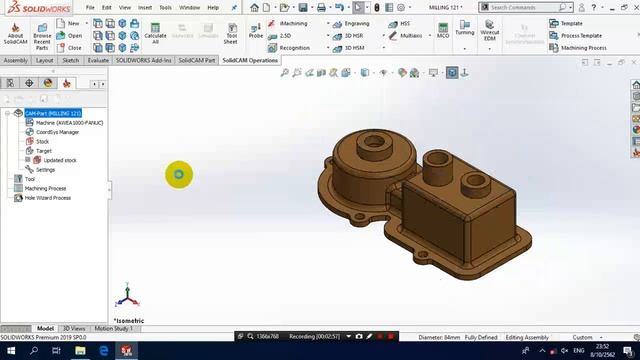Viewport: 640px width, 360px height.
Task: Start an iMachining operation
Action: (288, 24)
